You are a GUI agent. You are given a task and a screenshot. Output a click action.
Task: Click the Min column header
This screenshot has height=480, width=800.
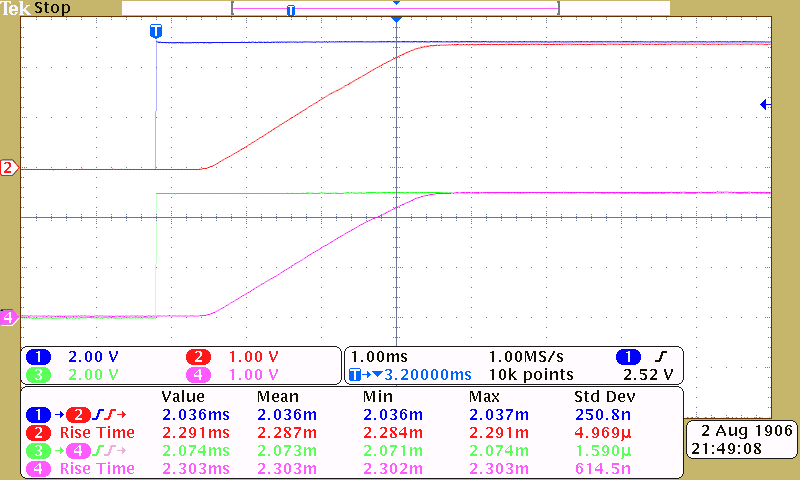(378, 396)
